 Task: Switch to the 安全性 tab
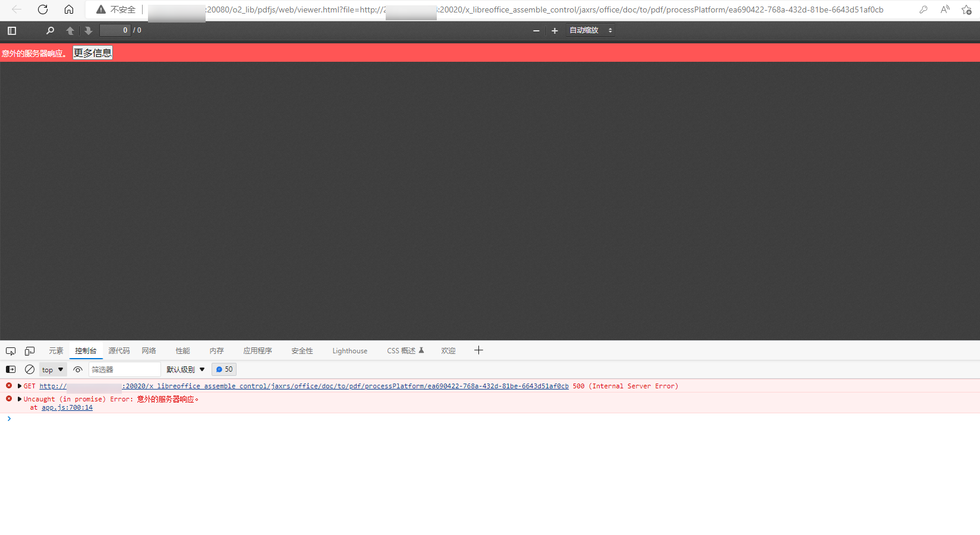[302, 351]
